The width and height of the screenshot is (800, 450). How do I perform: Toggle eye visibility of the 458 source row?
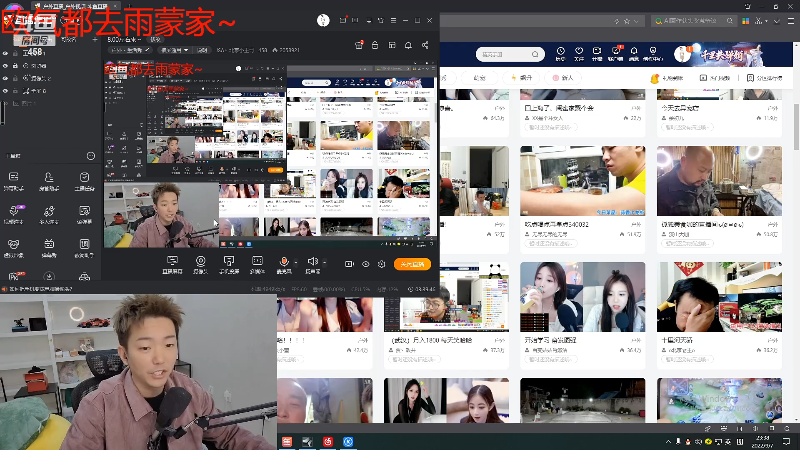5,53
